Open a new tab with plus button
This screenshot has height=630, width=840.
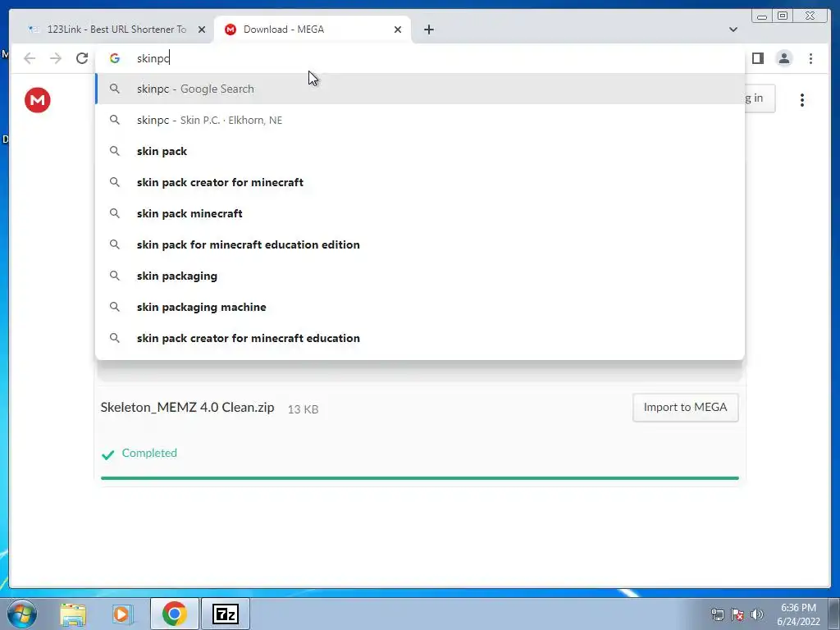click(x=428, y=30)
